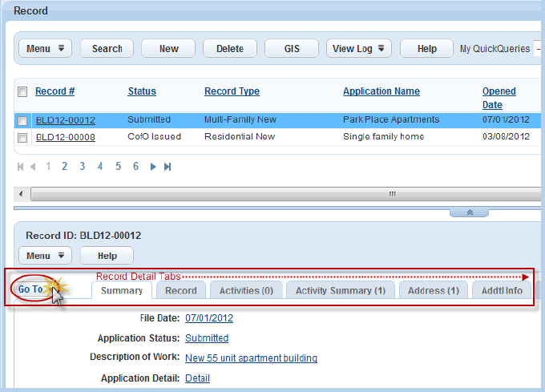Click the Go To link
The height and width of the screenshot is (392, 545).
30,289
